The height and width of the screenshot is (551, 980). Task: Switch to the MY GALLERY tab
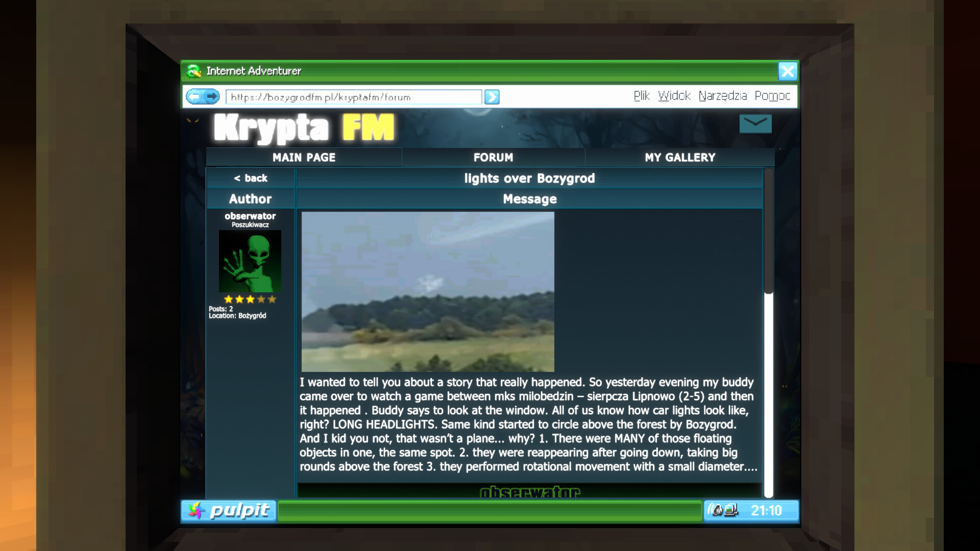pyautogui.click(x=680, y=157)
